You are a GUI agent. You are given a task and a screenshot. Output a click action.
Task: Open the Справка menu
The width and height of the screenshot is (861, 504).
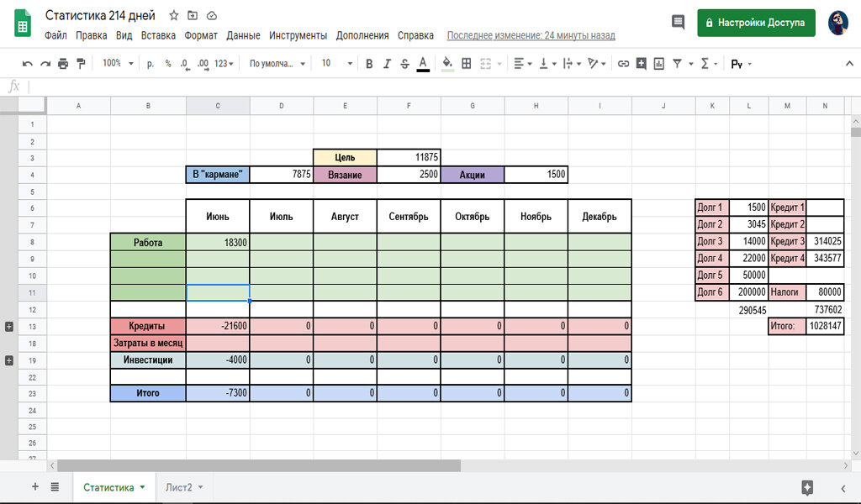pos(415,35)
